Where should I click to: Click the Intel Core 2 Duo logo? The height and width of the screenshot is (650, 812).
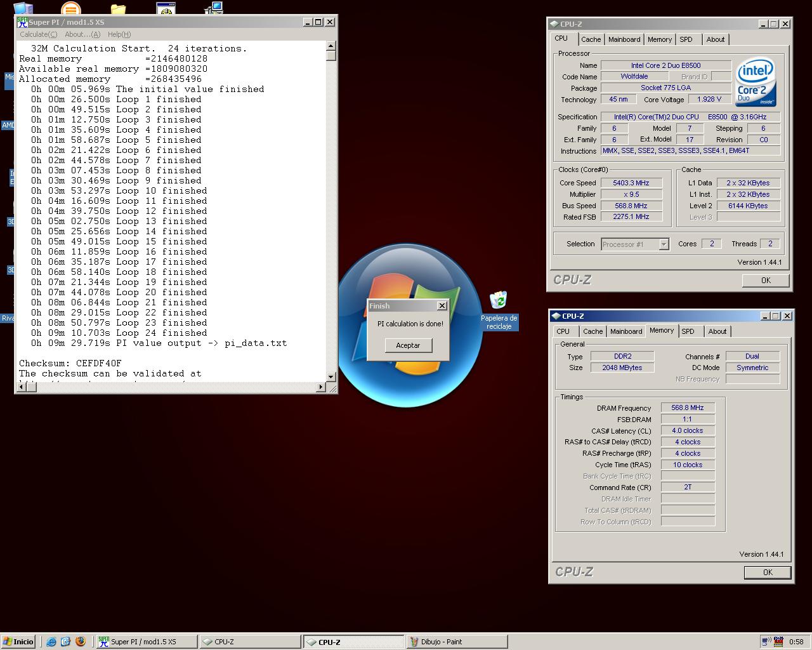[x=756, y=83]
